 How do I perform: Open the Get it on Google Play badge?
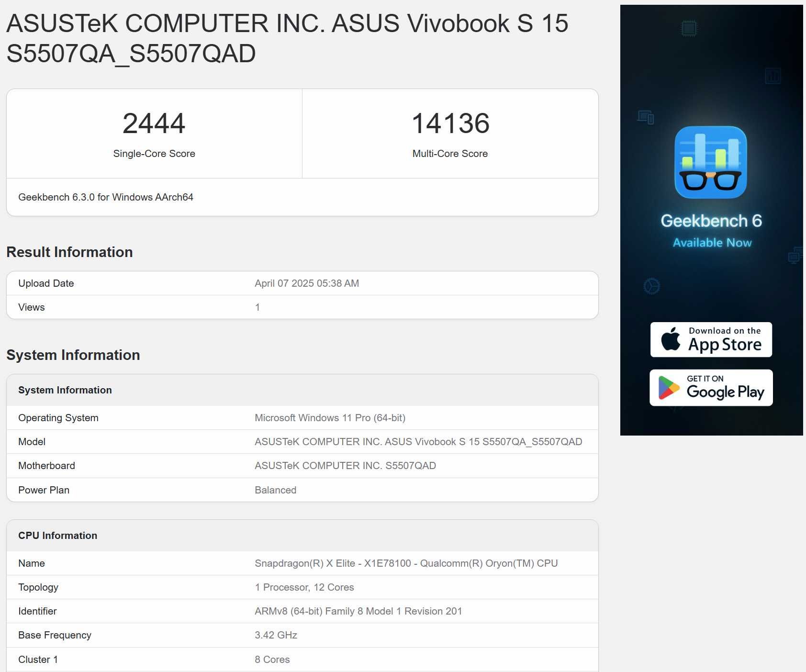711,388
